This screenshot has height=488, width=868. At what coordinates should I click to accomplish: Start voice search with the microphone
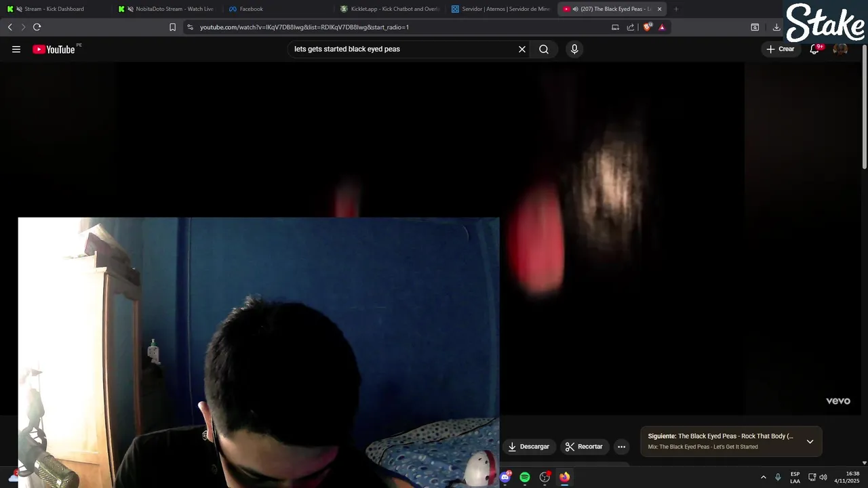[x=574, y=49]
